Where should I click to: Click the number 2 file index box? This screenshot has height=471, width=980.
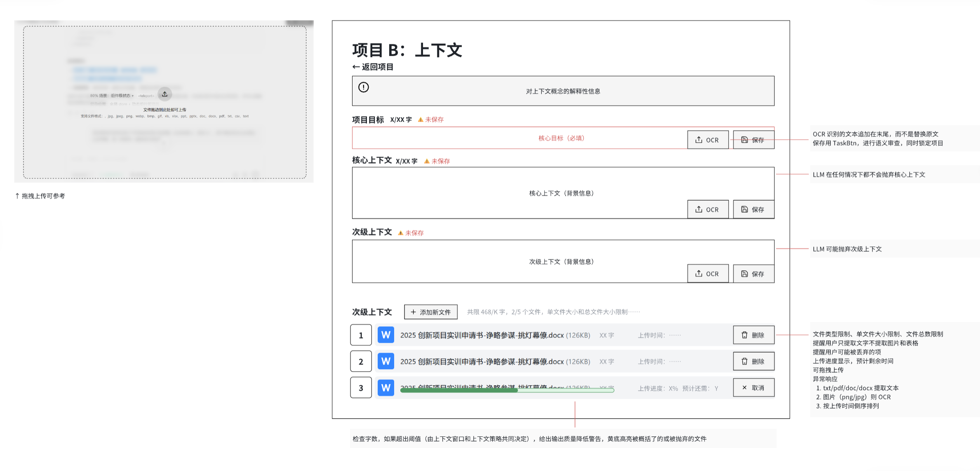click(361, 361)
